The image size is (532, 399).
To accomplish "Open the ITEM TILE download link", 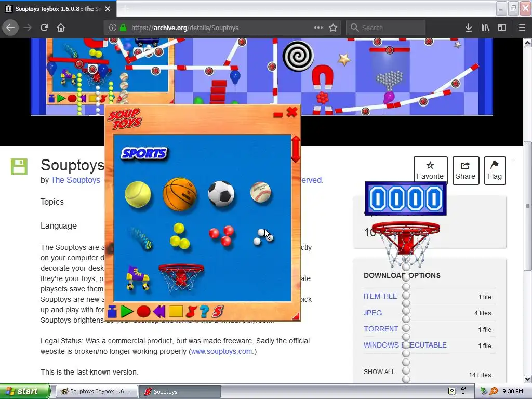I will (x=380, y=296).
